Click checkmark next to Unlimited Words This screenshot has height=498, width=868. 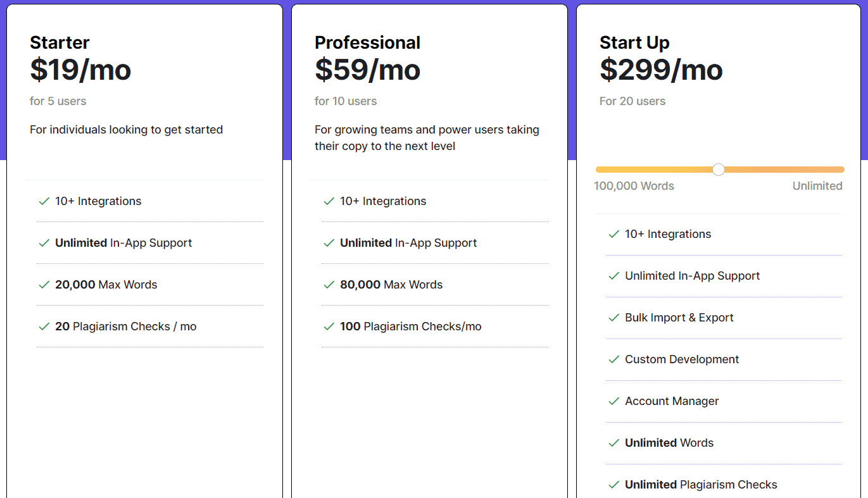[x=613, y=443]
